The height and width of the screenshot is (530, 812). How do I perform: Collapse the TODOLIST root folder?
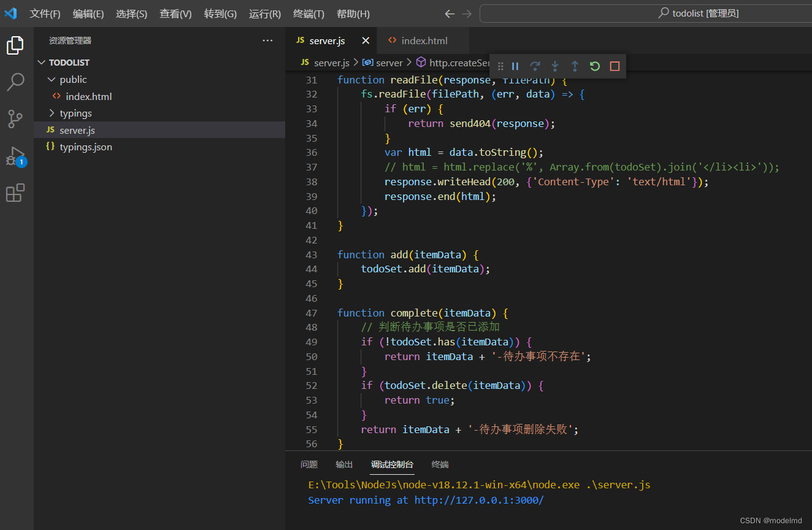tap(159, 63)
